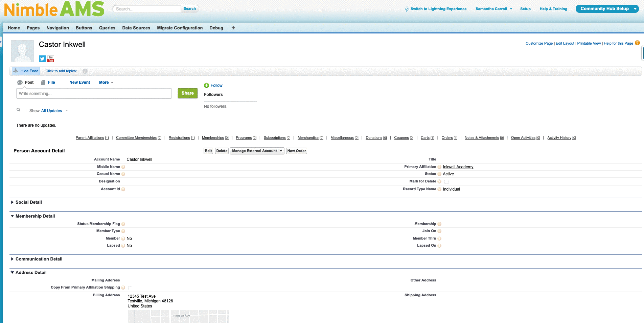The width and height of the screenshot is (644, 323).
Task: Open the Inkwell Academy affiliation link
Action: (x=458, y=167)
